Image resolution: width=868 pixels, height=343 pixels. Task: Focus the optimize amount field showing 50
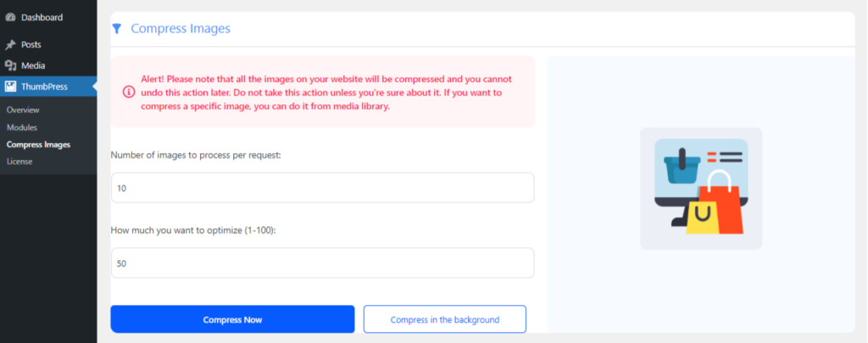click(x=322, y=263)
